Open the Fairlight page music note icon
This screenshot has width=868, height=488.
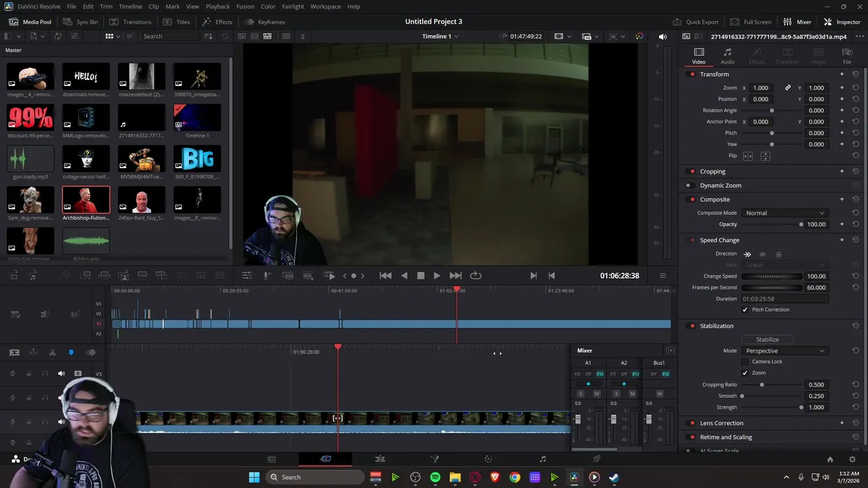pyautogui.click(x=542, y=459)
